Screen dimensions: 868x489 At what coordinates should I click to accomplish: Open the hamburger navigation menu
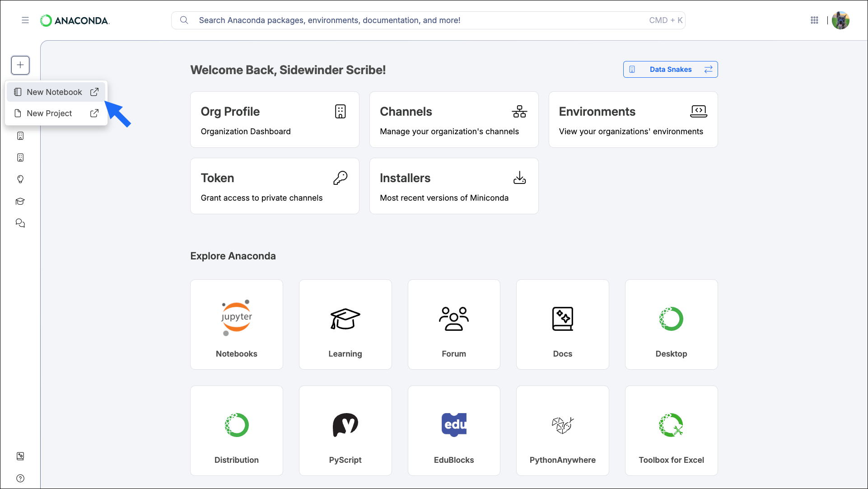coord(25,20)
